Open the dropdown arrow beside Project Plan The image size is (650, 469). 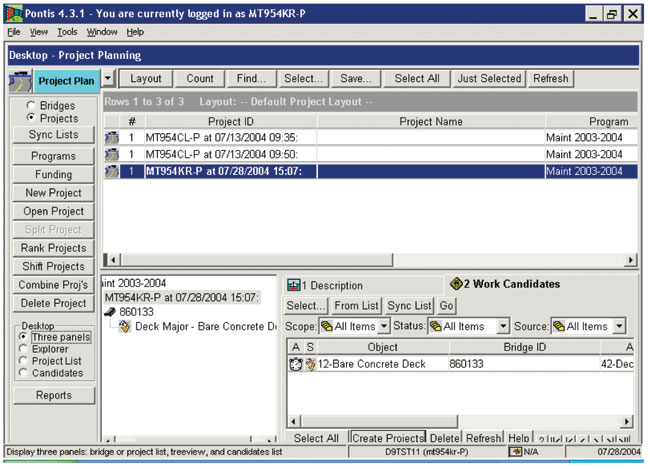pyautogui.click(x=108, y=78)
